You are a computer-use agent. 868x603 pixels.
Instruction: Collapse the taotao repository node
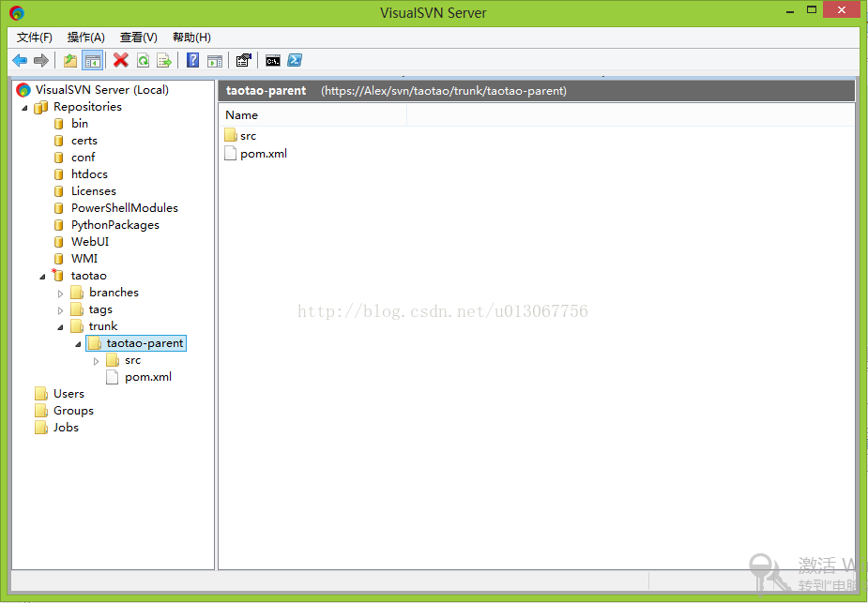tap(42, 277)
